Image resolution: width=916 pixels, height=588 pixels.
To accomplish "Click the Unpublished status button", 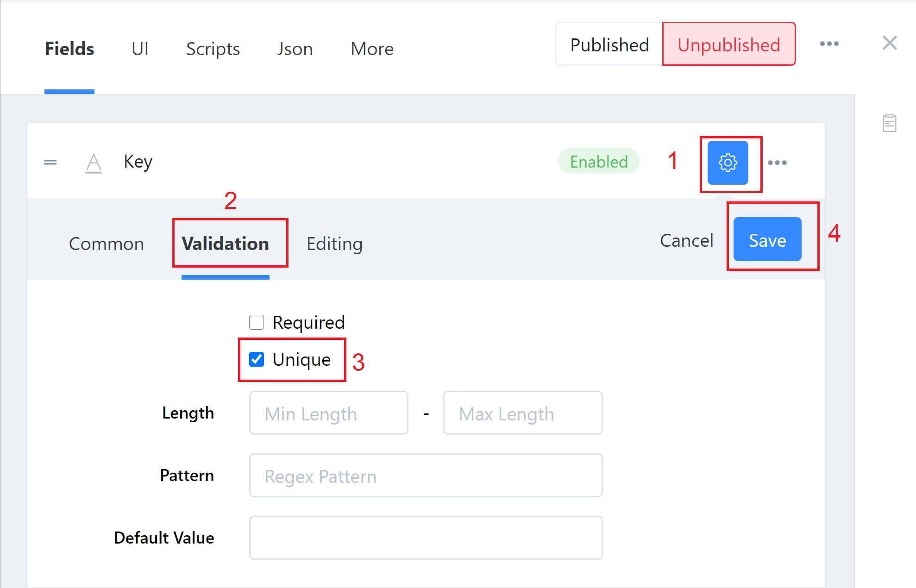I will pyautogui.click(x=729, y=44).
